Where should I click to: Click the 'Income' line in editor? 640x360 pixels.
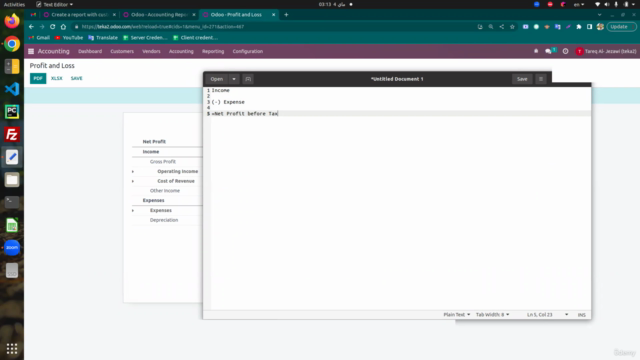[x=220, y=90]
